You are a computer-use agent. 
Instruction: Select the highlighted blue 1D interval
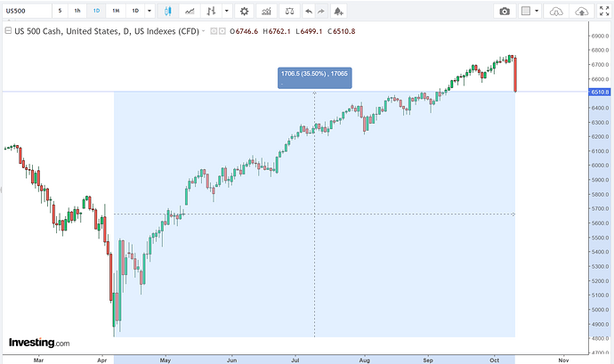(96, 11)
